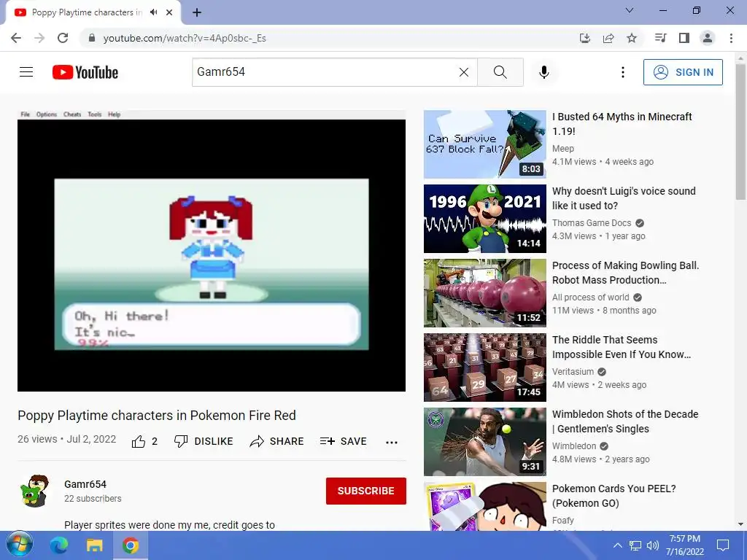This screenshot has height=560, width=747.
Task: Like the video with thumbs up
Action: click(145, 441)
